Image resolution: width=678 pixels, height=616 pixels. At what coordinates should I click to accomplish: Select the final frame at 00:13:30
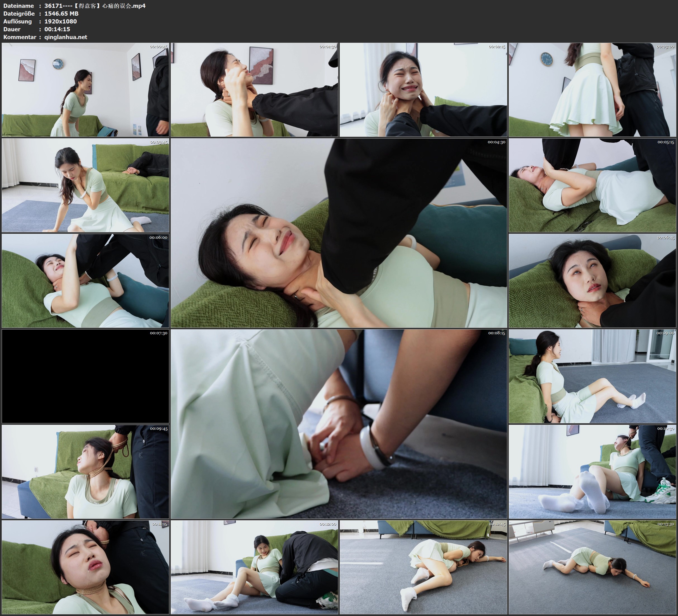tap(592, 567)
